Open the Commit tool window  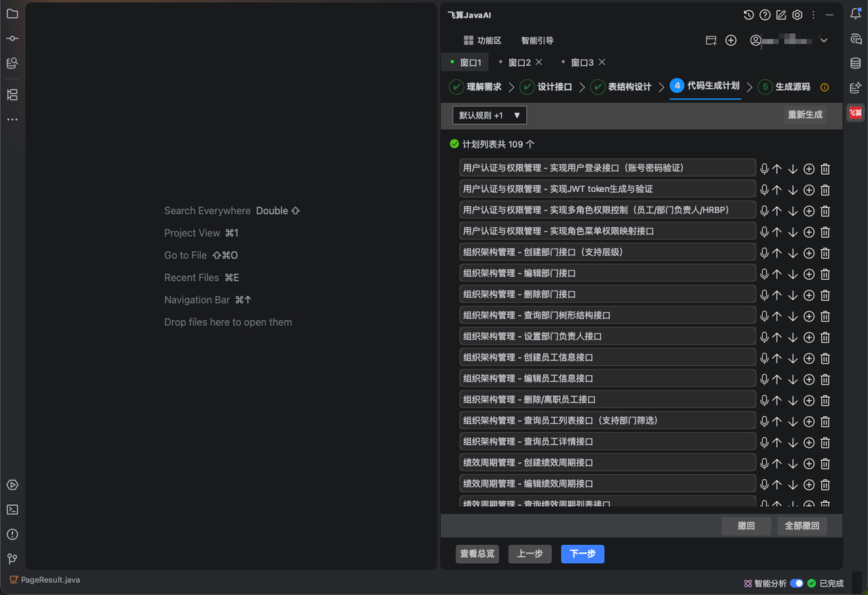pyautogui.click(x=12, y=39)
